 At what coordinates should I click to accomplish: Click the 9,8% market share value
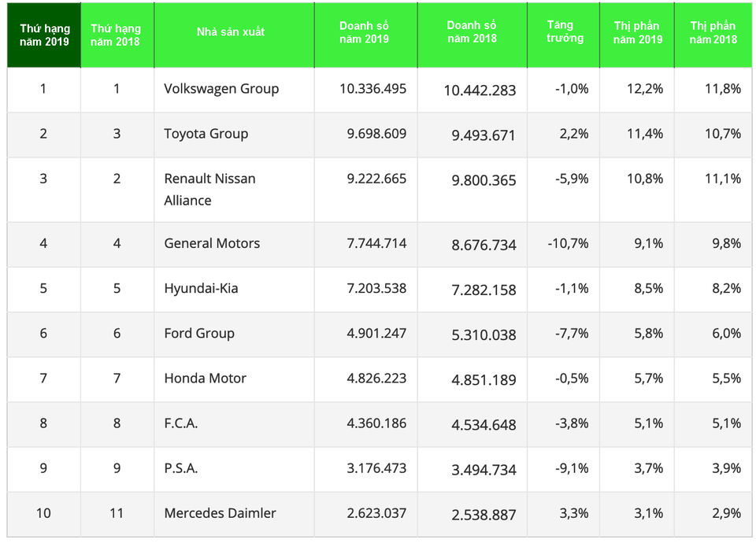pos(727,243)
